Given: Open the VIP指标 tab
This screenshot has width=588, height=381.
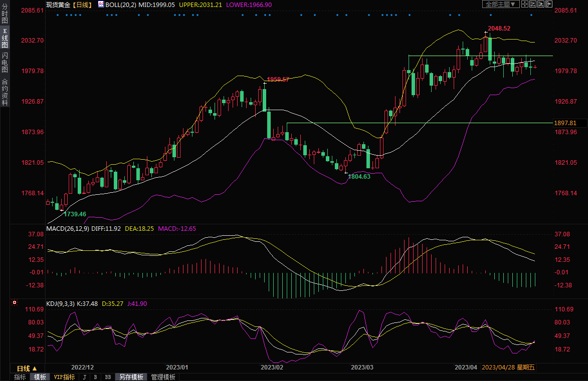Looking at the screenshot, I should 64,377.
